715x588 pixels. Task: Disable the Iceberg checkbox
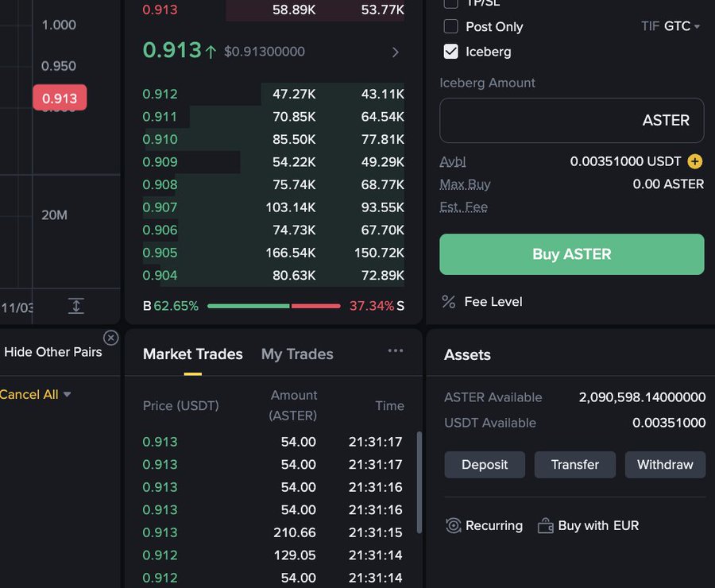(450, 52)
